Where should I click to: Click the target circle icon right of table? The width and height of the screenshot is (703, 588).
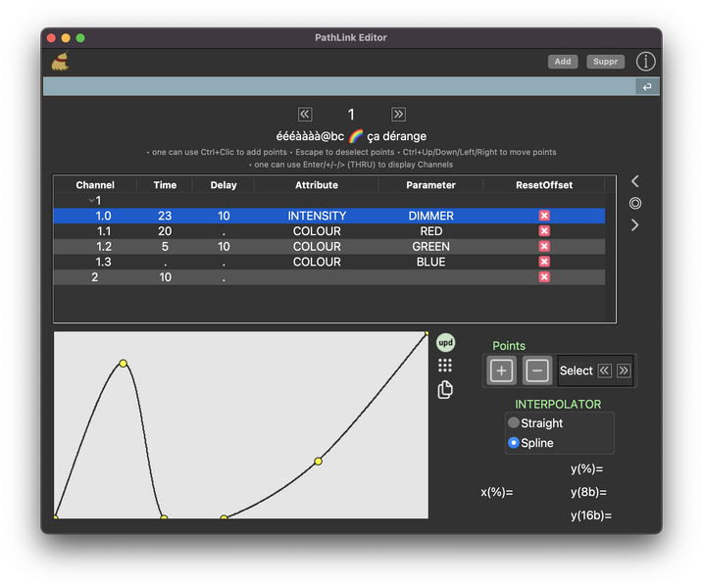point(635,203)
